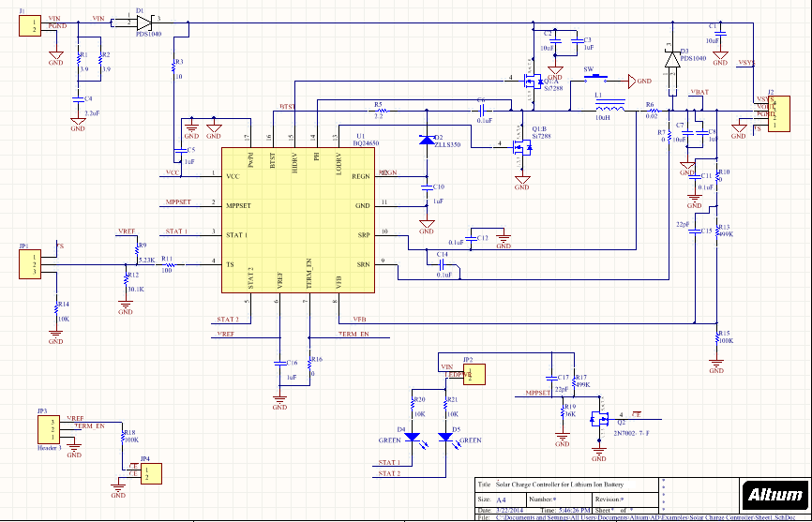Click capacitor C11 0.1uF
Image resolution: width=812 pixels, height=522 pixels.
point(694,177)
